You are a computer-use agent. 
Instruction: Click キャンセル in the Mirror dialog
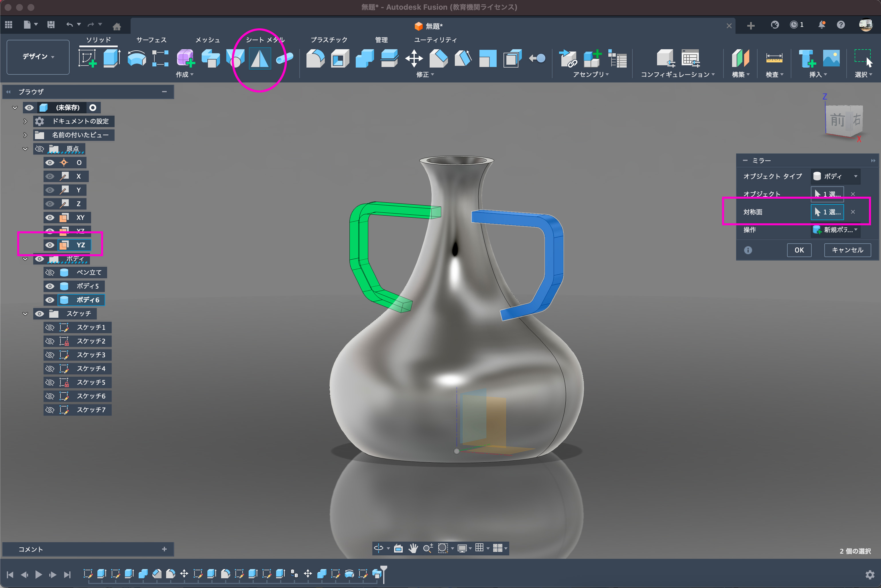[847, 250]
